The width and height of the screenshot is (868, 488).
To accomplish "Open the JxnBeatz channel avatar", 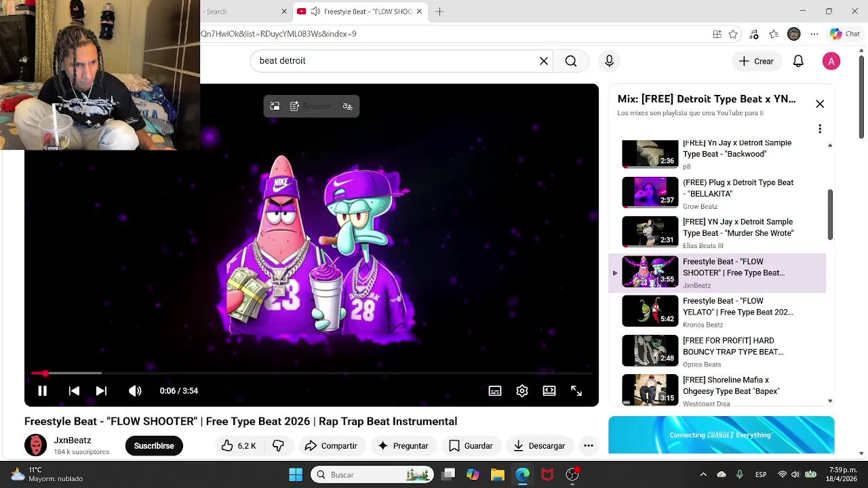I will point(35,445).
